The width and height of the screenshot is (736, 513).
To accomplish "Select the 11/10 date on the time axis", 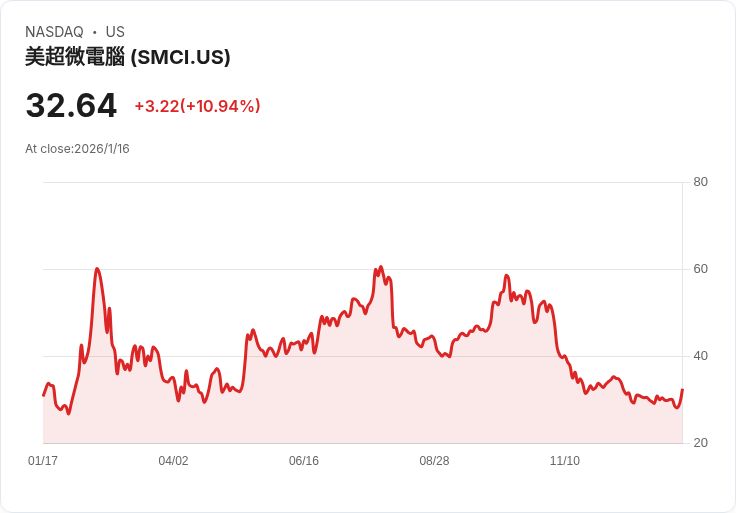I will [565, 461].
